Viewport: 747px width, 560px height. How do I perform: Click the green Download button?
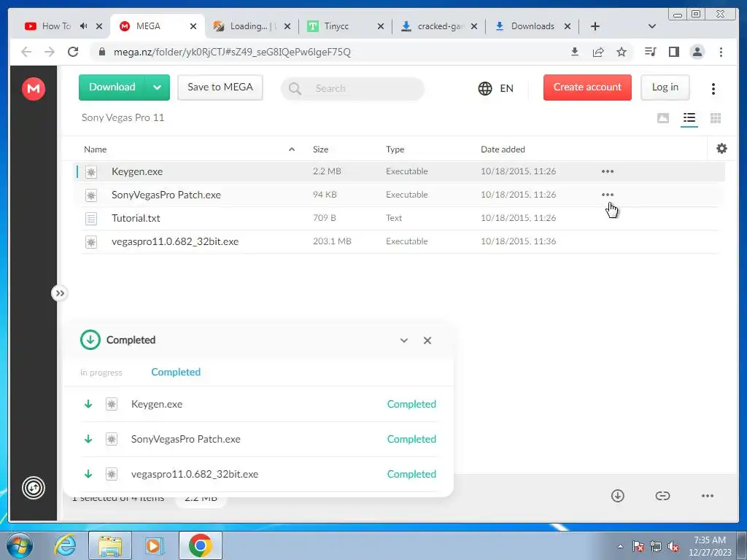(112, 87)
